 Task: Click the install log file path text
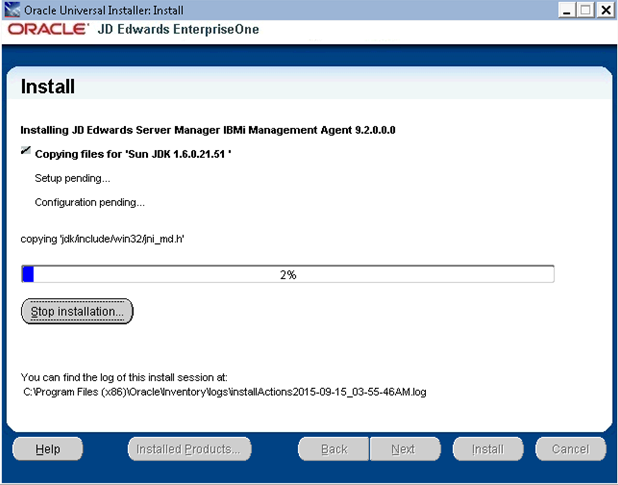225,392
